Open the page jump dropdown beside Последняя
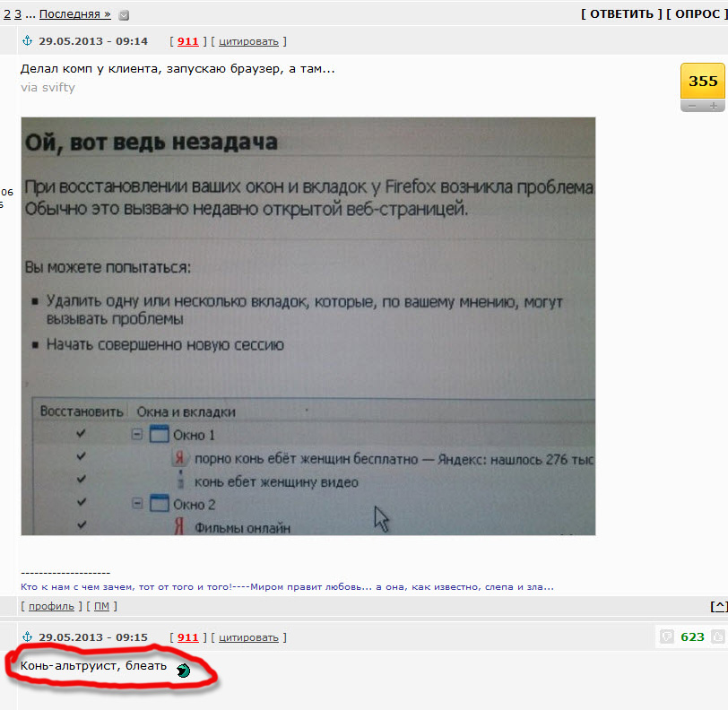 [x=124, y=15]
